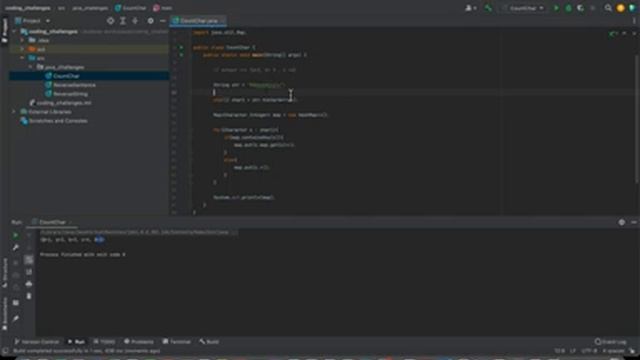Toggle the status bar tool-windows quick access icon
The height and width of the screenshot is (360, 640).
pyautogui.click(x=5, y=351)
